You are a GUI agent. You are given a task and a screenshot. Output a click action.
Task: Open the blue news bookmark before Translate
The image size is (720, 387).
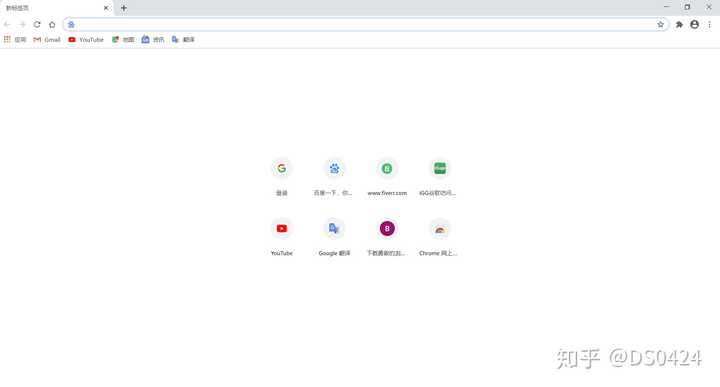(x=153, y=39)
